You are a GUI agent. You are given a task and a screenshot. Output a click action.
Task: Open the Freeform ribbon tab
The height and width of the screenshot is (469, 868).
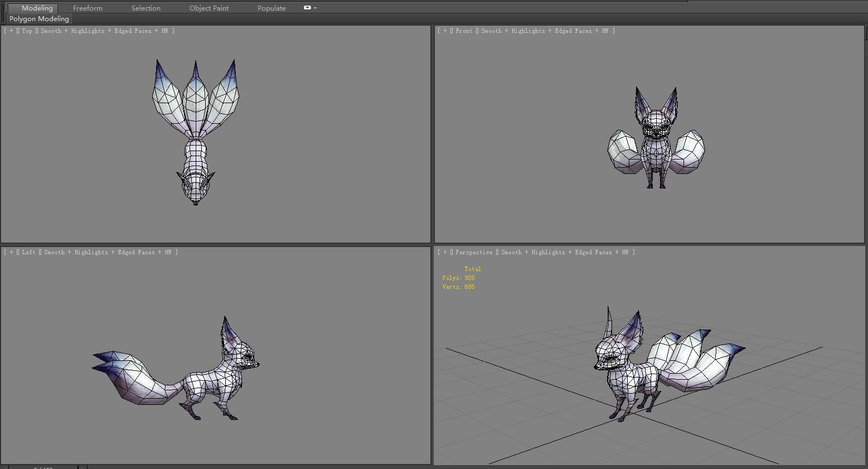tap(88, 8)
